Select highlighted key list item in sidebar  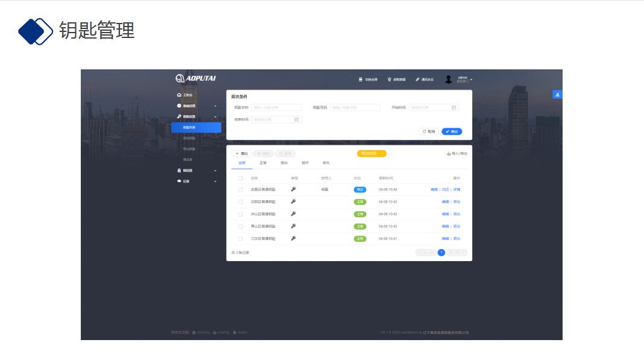pos(197,128)
